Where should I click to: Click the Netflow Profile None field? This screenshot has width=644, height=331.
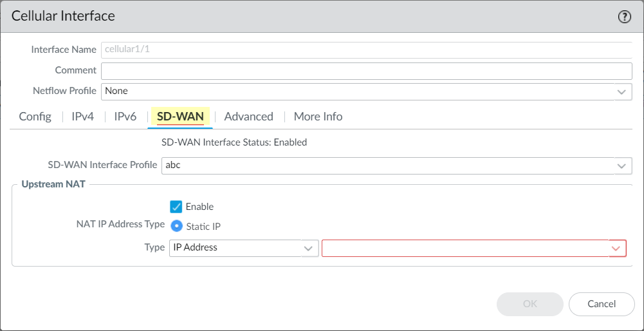[x=357, y=91]
